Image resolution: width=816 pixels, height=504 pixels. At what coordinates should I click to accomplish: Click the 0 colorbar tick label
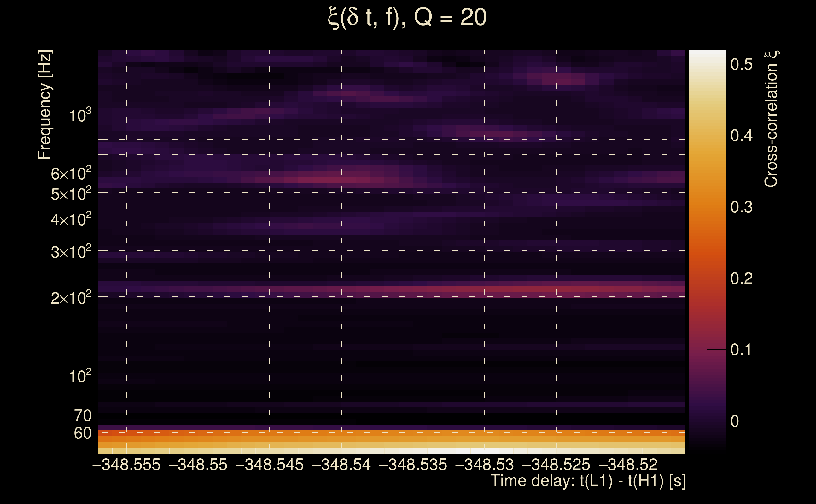coord(735,421)
